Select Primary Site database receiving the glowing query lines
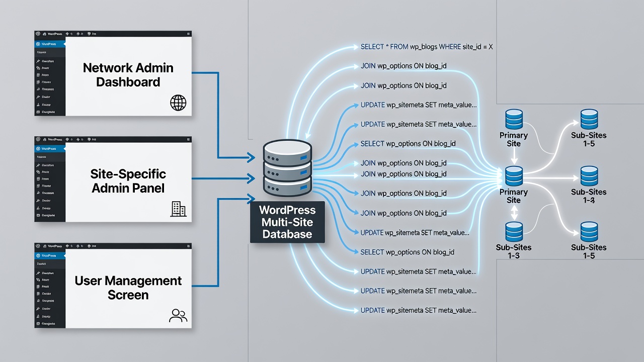644x362 pixels. click(514, 176)
